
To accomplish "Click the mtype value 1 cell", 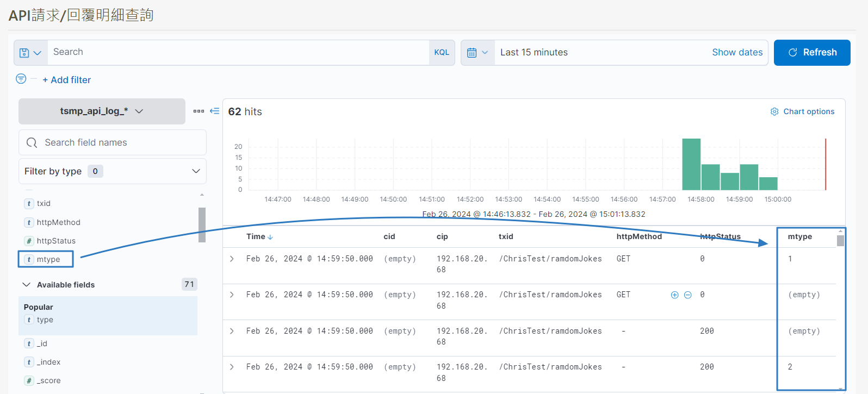I will [790, 259].
